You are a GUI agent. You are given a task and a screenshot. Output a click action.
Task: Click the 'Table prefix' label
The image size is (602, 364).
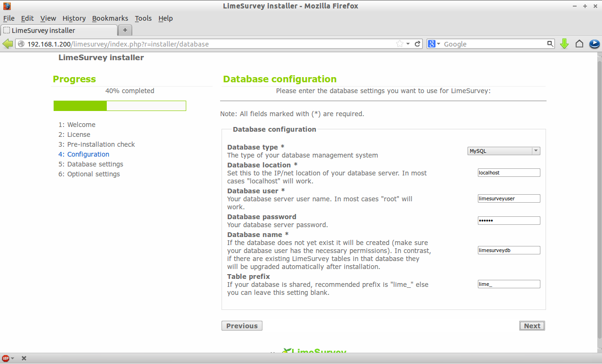(x=248, y=277)
